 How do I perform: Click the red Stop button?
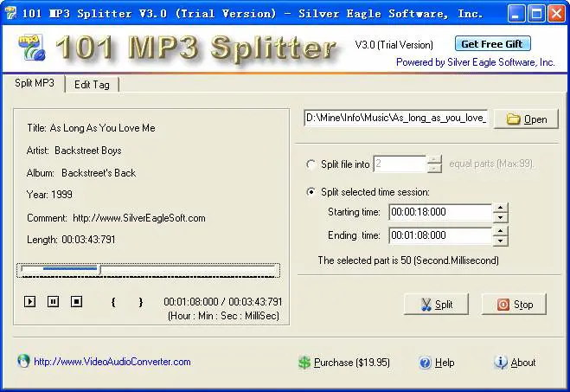coord(514,305)
